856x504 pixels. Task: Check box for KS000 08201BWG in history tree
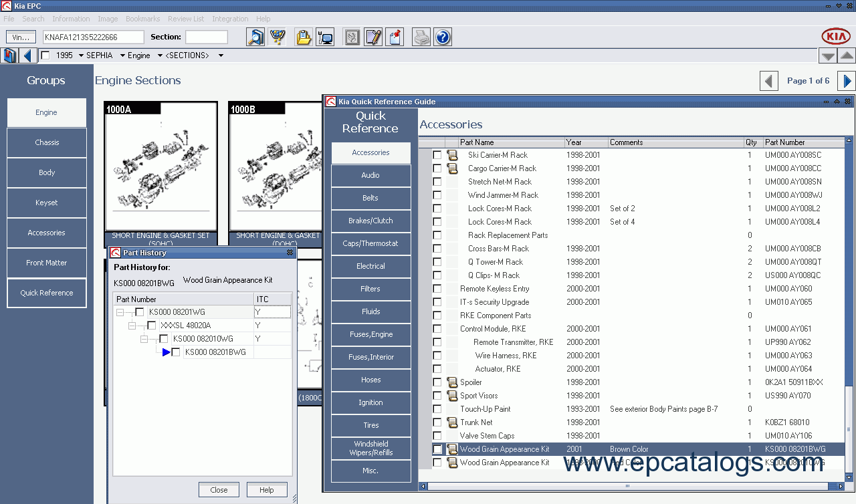click(x=176, y=352)
